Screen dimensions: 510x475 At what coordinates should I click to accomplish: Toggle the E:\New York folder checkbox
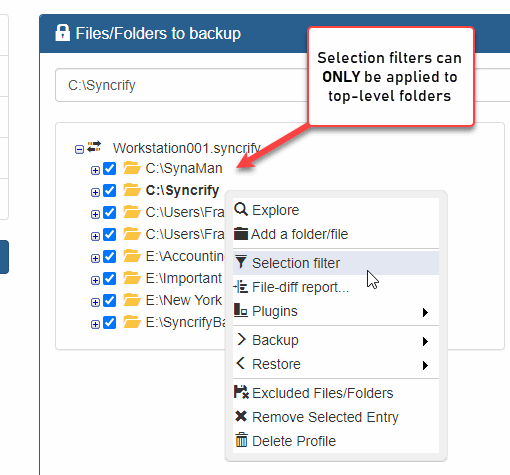[109, 301]
